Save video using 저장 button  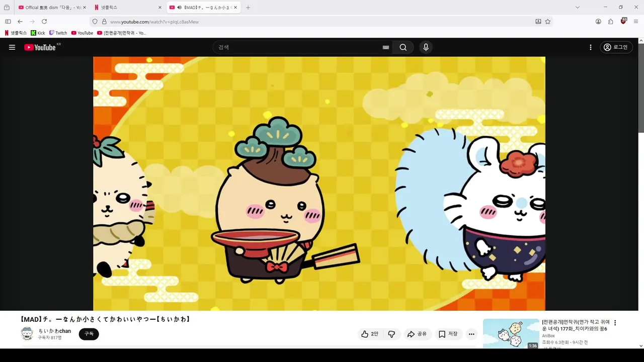pos(448,334)
